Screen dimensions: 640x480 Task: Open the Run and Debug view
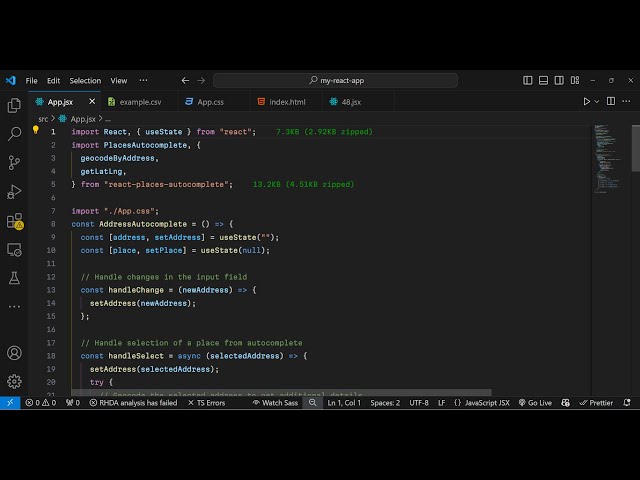(x=14, y=191)
